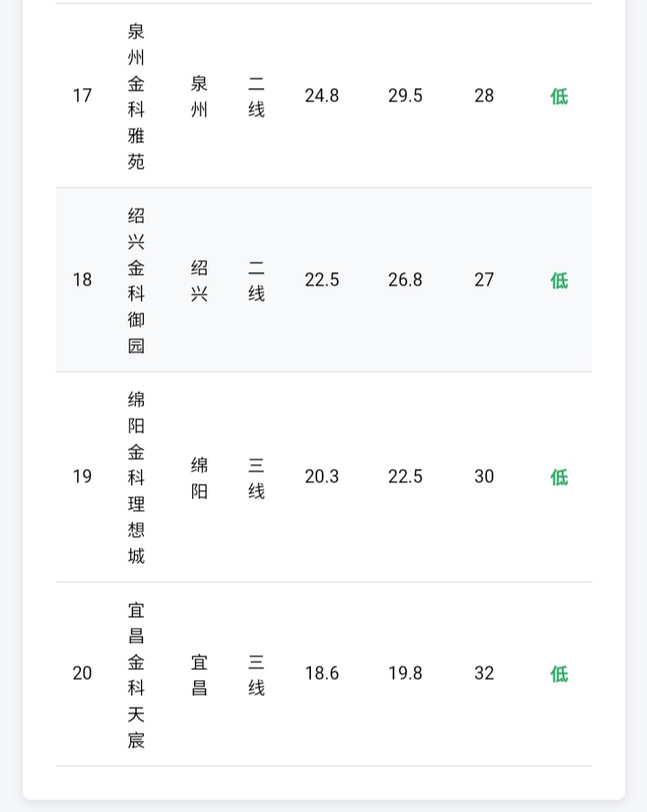Select the 低 status in row 19

559,477
